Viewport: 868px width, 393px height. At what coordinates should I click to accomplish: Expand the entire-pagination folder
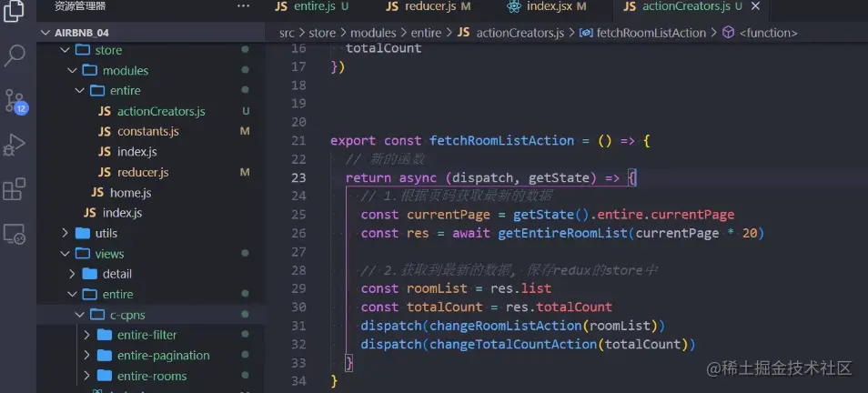87,356
